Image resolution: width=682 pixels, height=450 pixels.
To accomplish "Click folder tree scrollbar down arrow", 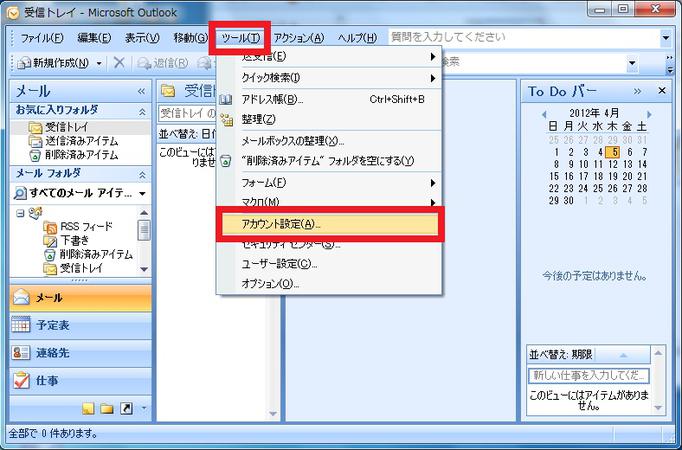I will (x=144, y=269).
